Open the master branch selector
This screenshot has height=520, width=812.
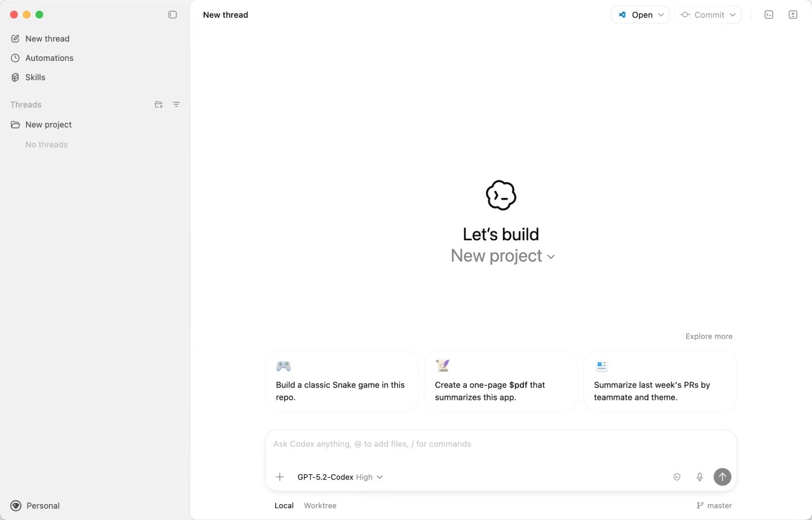(x=714, y=506)
